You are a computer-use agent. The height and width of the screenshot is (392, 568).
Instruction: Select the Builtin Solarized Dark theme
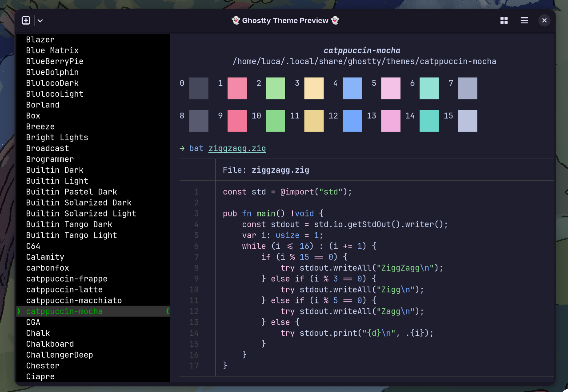coord(93,203)
